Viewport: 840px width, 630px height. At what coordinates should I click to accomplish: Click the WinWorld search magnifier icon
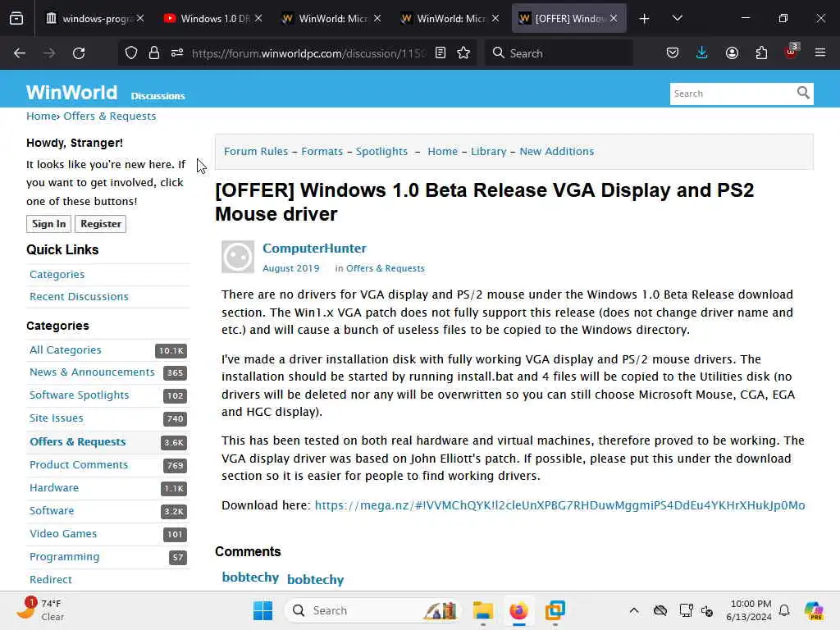pyautogui.click(x=803, y=94)
